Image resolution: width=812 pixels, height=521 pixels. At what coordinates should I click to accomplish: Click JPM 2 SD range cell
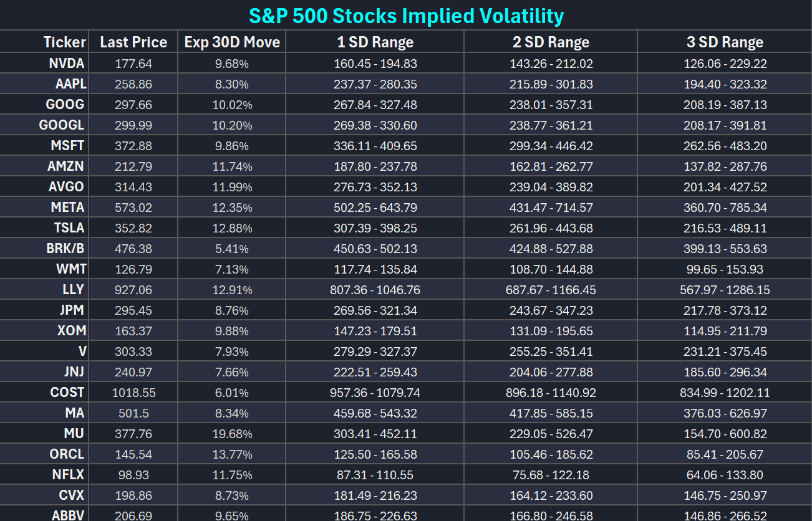pos(551,310)
